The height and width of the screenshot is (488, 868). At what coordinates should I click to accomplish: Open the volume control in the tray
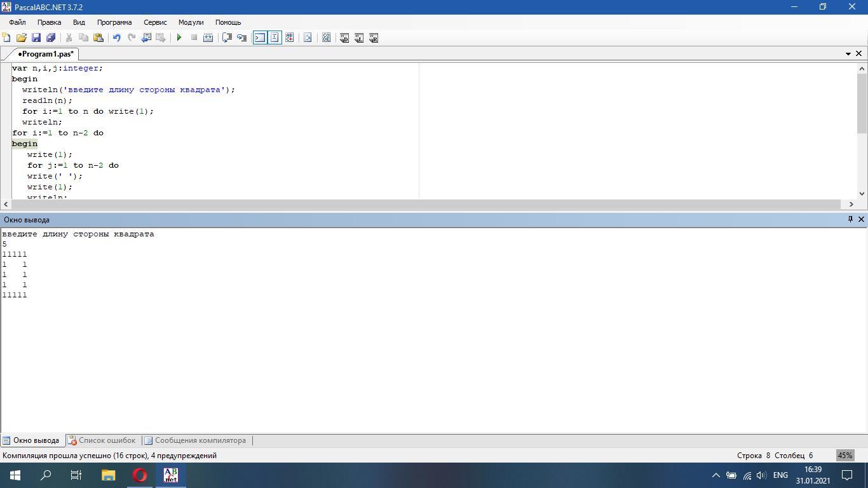click(x=761, y=475)
